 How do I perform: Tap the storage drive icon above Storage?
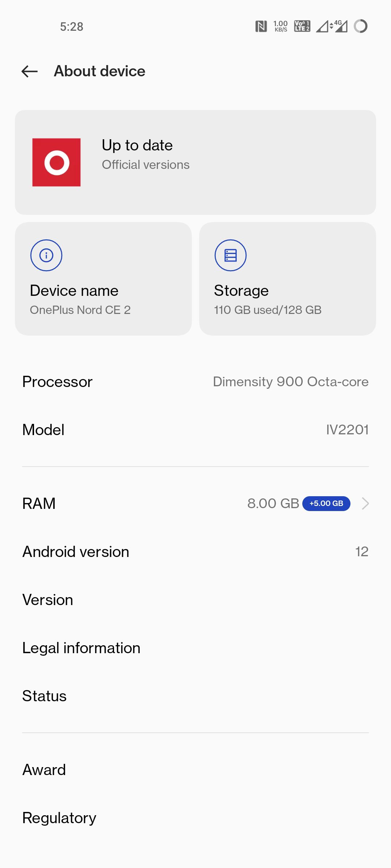pos(230,255)
